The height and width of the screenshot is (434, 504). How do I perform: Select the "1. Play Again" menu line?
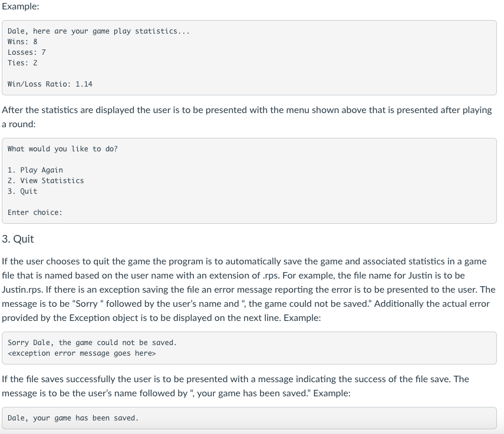[35, 170]
